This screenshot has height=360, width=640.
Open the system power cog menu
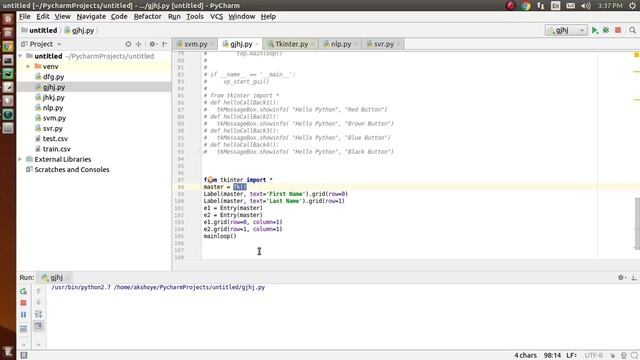click(633, 6)
